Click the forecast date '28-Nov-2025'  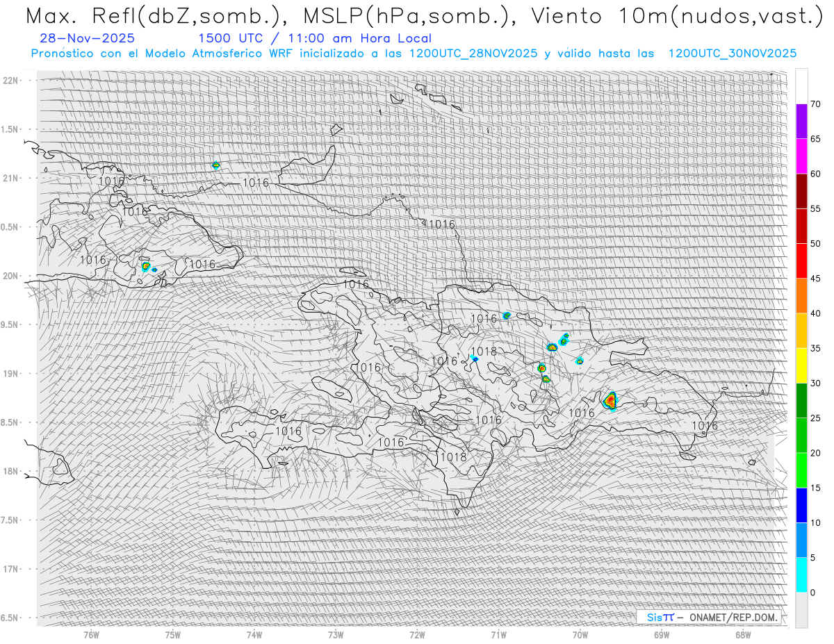pyautogui.click(x=87, y=39)
